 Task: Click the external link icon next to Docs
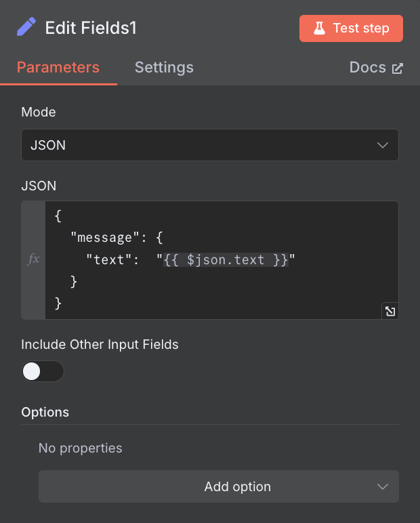398,68
